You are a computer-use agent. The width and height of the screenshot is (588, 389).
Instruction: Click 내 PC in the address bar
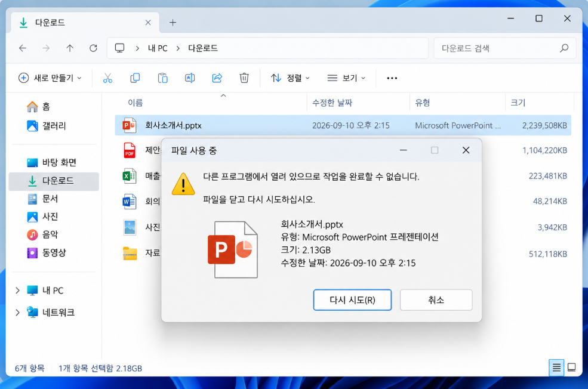(x=158, y=48)
